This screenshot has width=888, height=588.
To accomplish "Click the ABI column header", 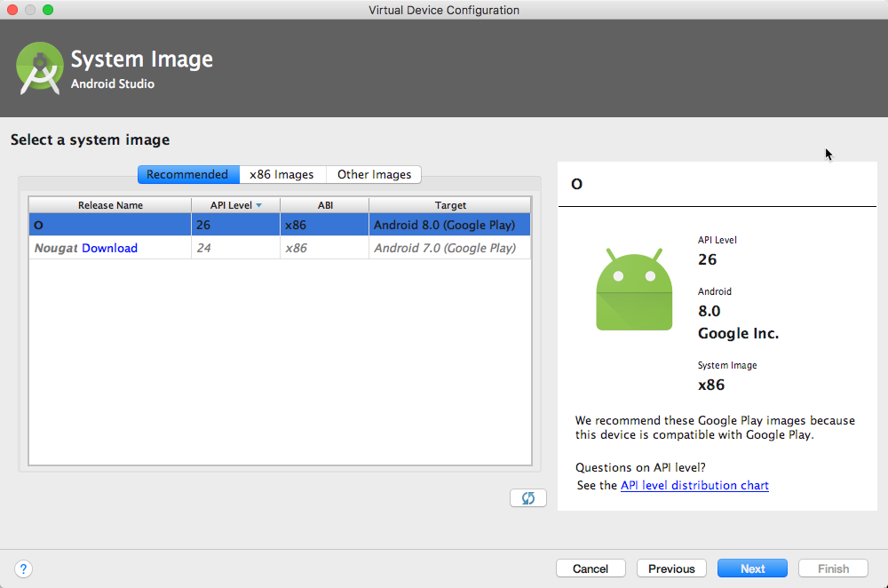I will coord(324,205).
